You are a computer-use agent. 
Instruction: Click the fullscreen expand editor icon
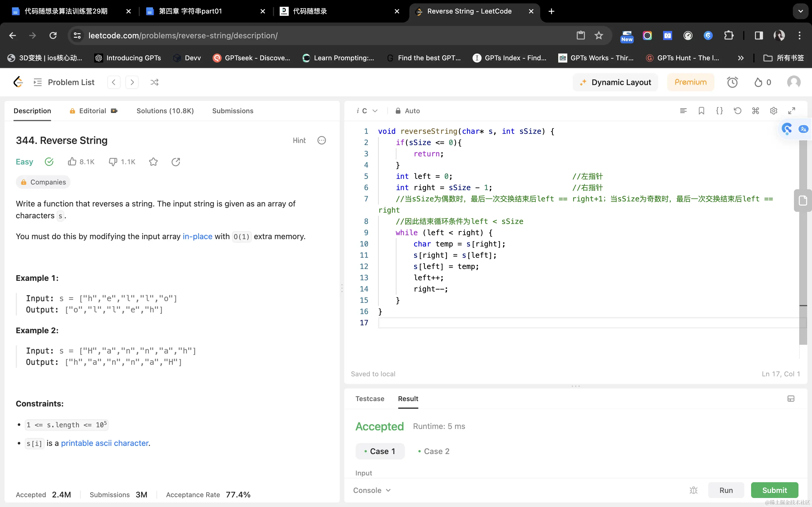791,111
